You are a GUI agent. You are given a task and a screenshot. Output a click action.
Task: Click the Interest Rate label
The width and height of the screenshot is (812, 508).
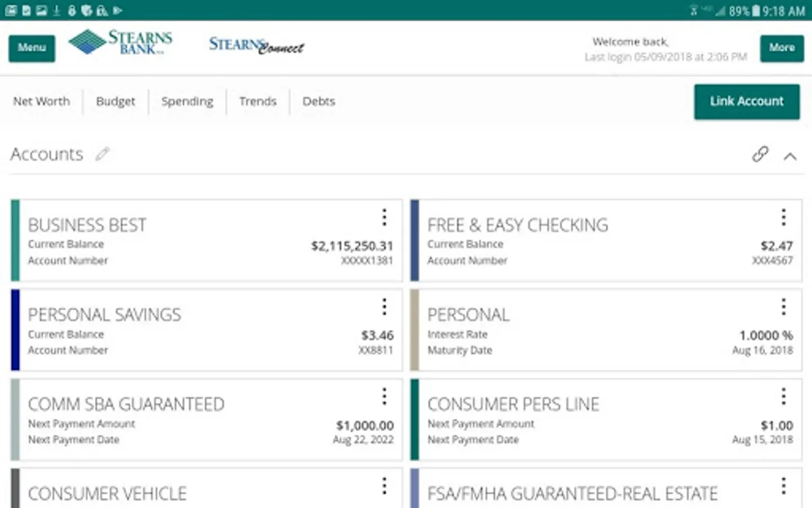click(x=457, y=335)
